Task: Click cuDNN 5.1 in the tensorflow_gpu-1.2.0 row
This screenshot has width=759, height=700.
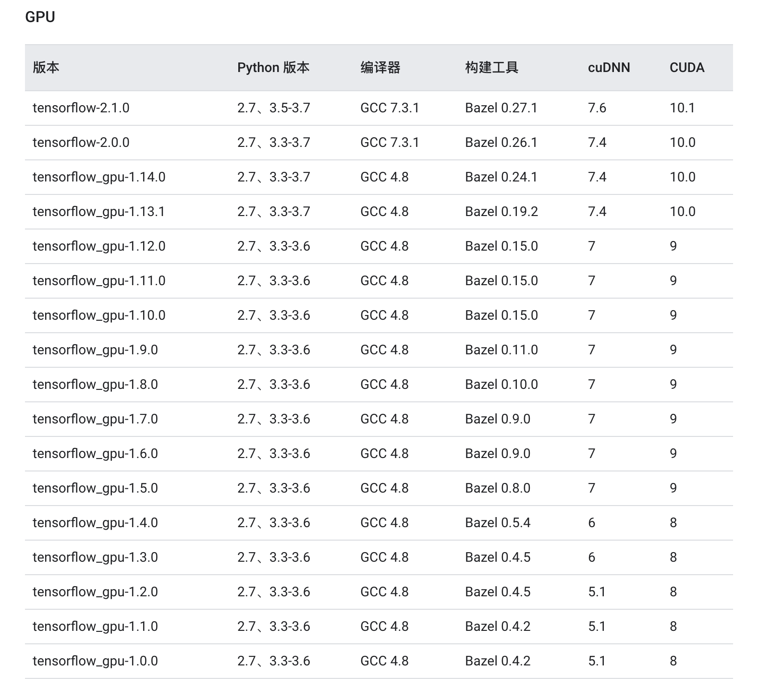Action: pos(597,592)
